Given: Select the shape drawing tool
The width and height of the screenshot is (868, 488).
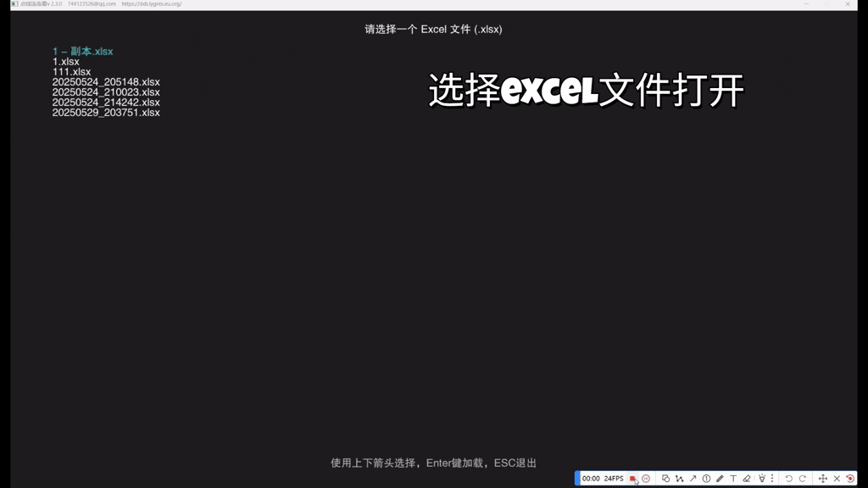Looking at the screenshot, I should click(x=665, y=478).
